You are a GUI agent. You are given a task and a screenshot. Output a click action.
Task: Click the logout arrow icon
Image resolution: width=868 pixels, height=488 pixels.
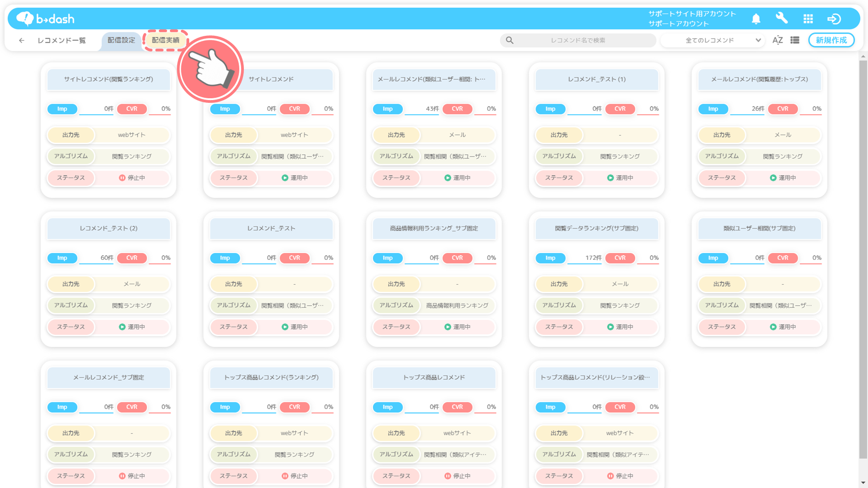tap(834, 19)
